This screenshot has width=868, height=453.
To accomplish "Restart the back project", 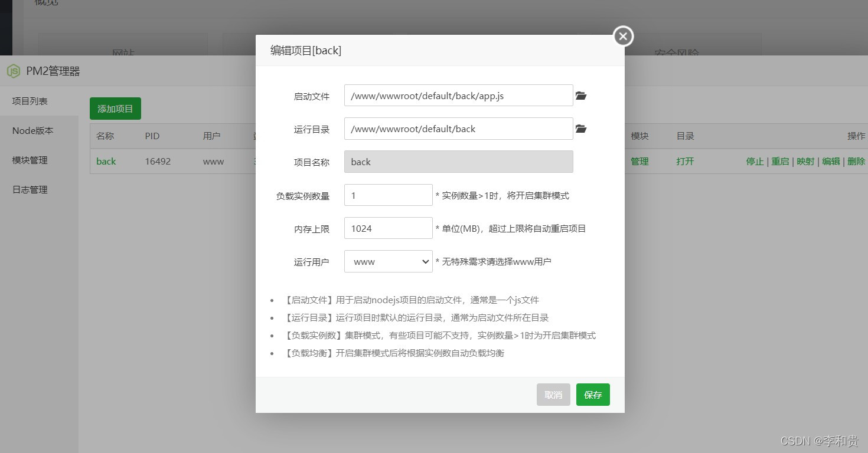I will 780,161.
